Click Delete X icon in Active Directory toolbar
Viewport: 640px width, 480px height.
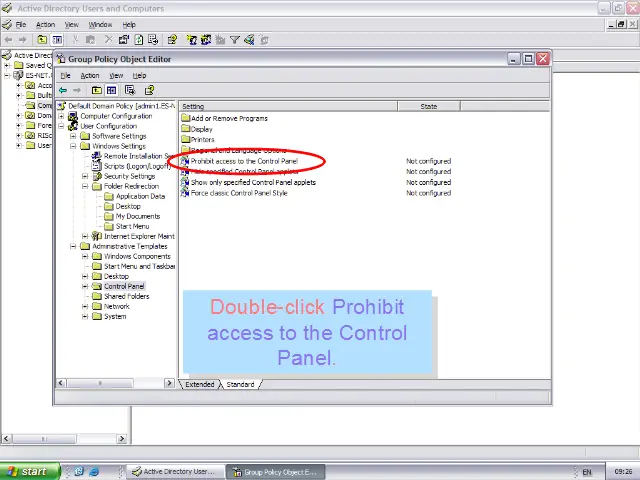(x=108, y=40)
